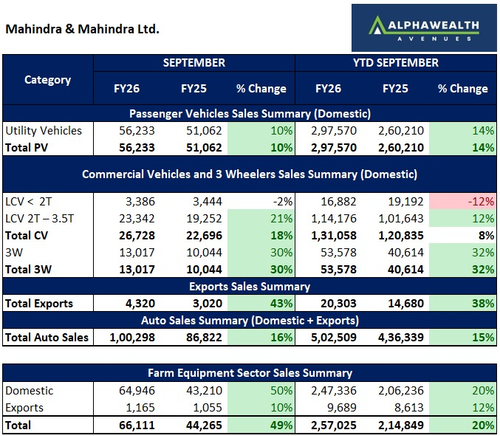The image size is (500, 436).
Task: Select the 26,728 Total CV value
Action: (137, 236)
